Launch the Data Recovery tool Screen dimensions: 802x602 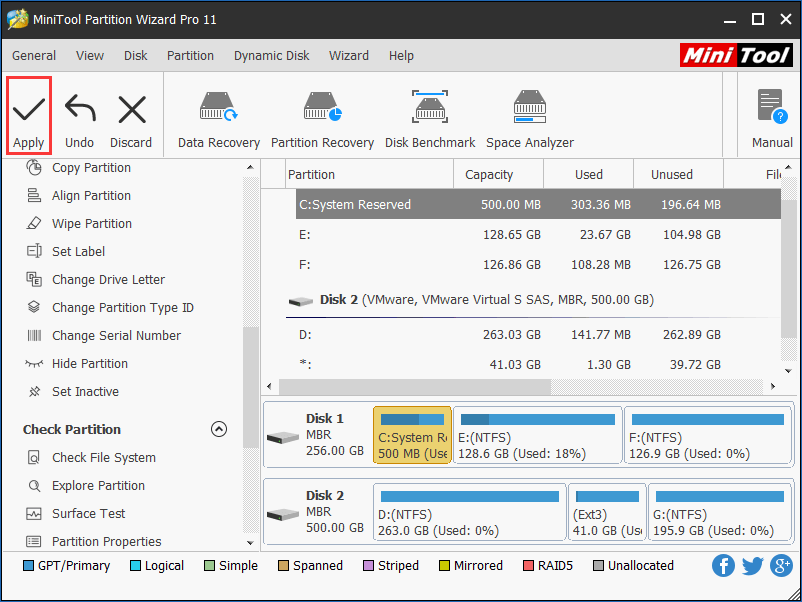point(219,120)
